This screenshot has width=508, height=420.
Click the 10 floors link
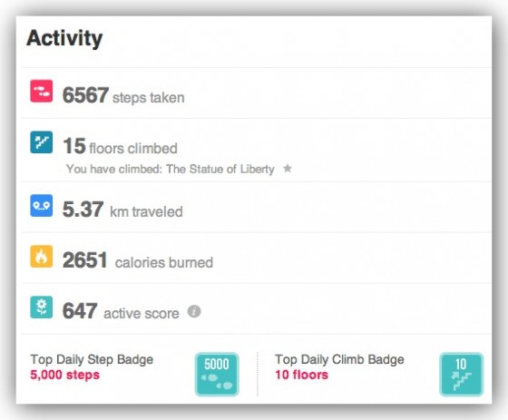301,375
